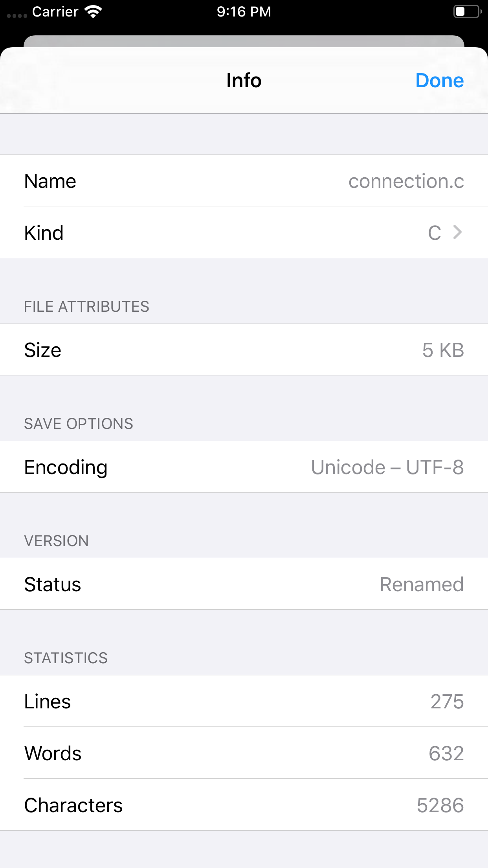Image resolution: width=488 pixels, height=868 pixels.
Task: Select the Characters statistic row
Action: click(x=244, y=805)
